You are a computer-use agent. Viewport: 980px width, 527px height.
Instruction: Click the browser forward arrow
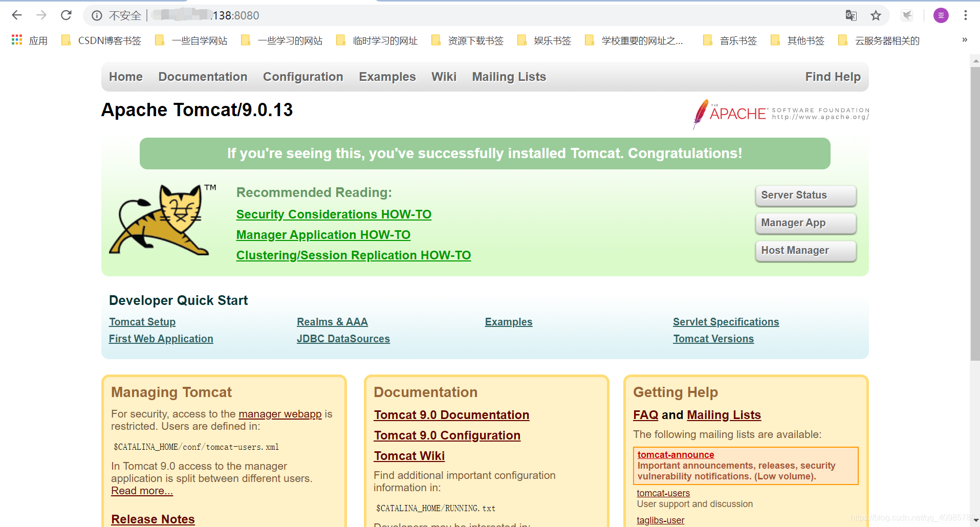(x=41, y=15)
